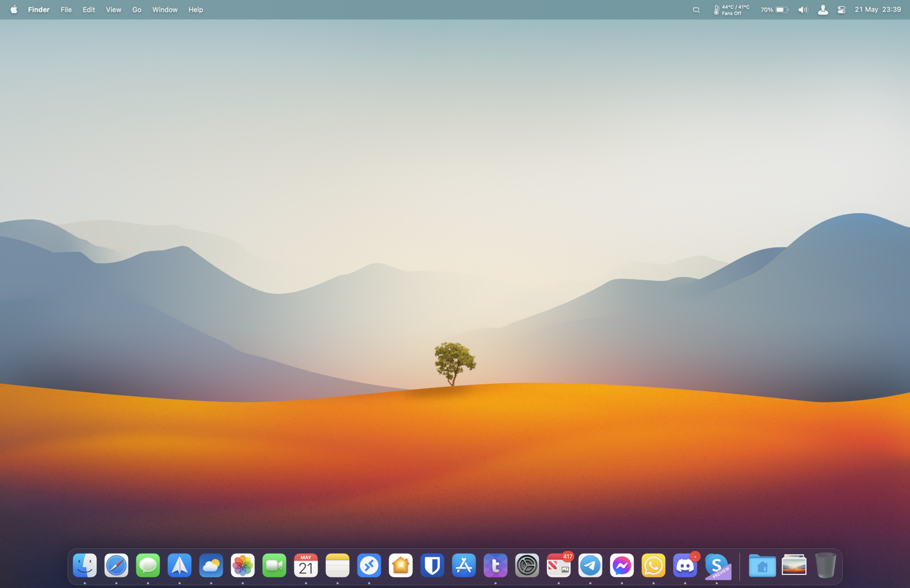Open Control Center toggles in menu bar
This screenshot has width=910, height=588.
[841, 10]
